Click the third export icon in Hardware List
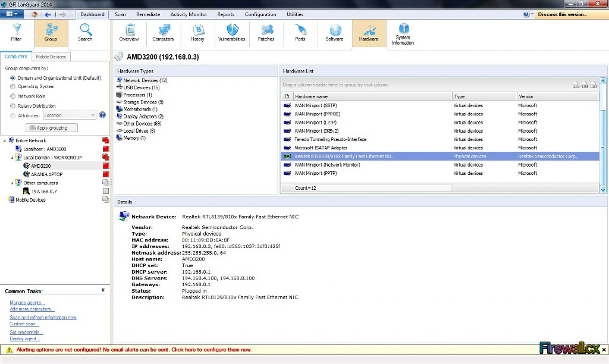 pos(594,84)
